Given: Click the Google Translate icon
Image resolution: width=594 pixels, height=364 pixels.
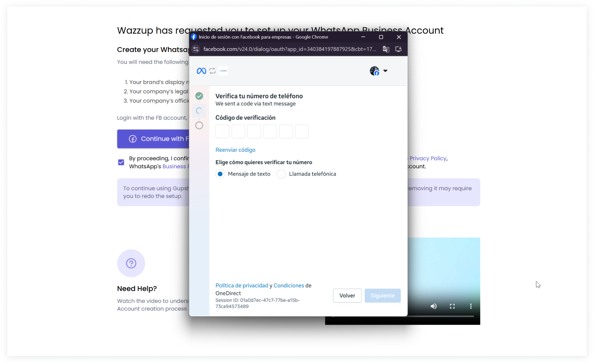Looking at the screenshot, I should pos(386,49).
